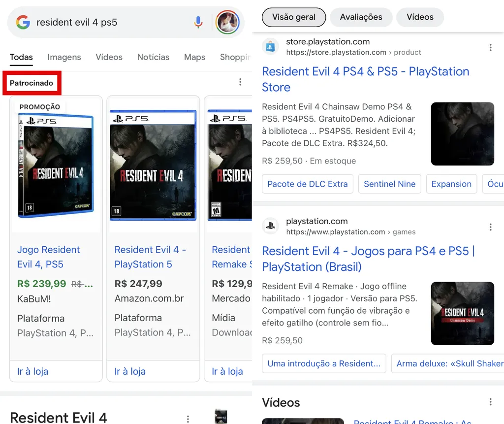Open the Mercado game cover image
The height and width of the screenshot is (424, 504).
(230, 165)
